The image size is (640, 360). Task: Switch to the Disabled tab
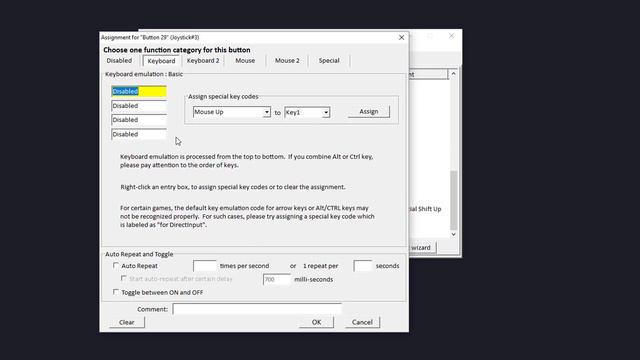click(x=119, y=60)
